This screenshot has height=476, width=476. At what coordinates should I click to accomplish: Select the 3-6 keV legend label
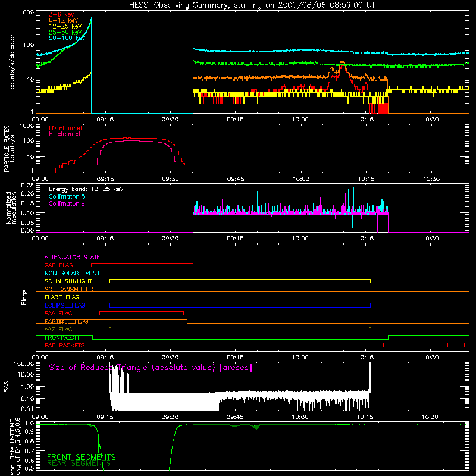click(x=61, y=14)
